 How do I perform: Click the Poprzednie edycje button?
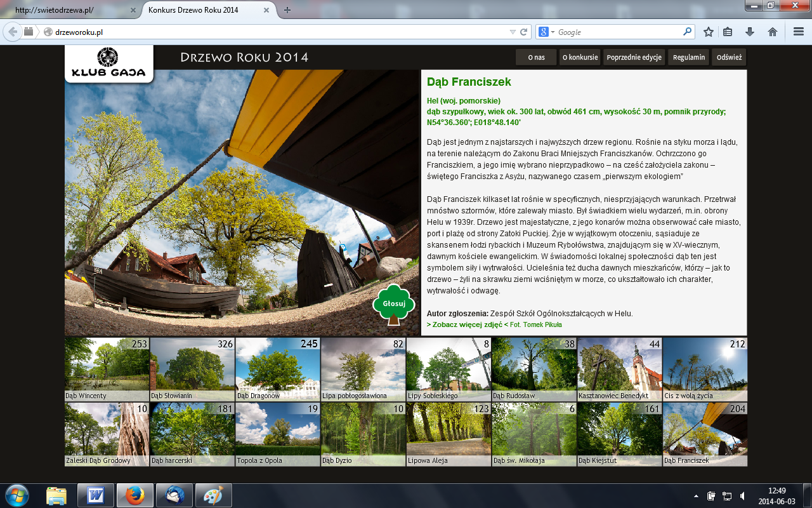[634, 57]
